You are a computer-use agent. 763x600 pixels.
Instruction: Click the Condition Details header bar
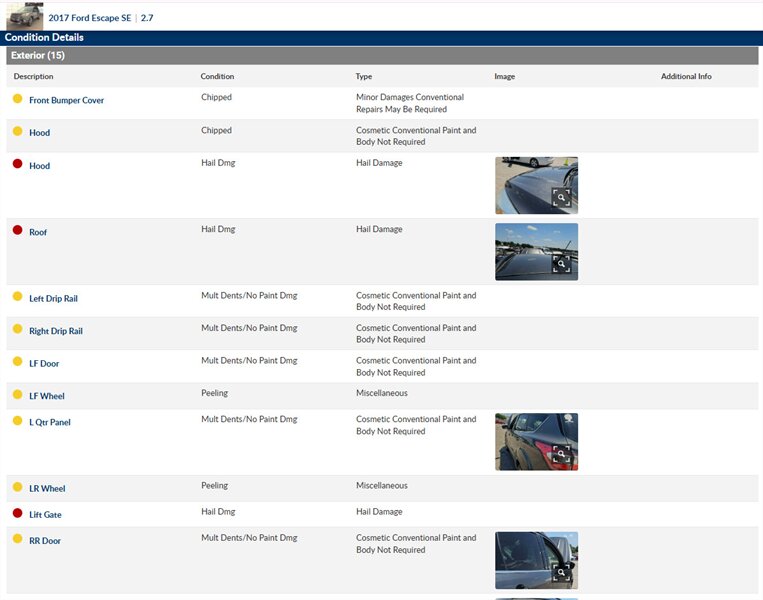pos(382,38)
